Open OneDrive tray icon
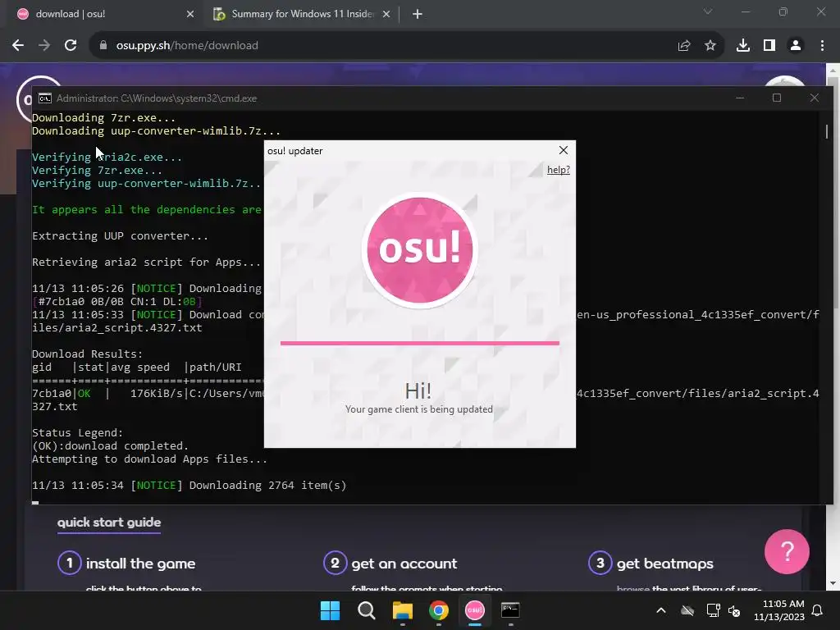840x630 pixels. point(687,610)
